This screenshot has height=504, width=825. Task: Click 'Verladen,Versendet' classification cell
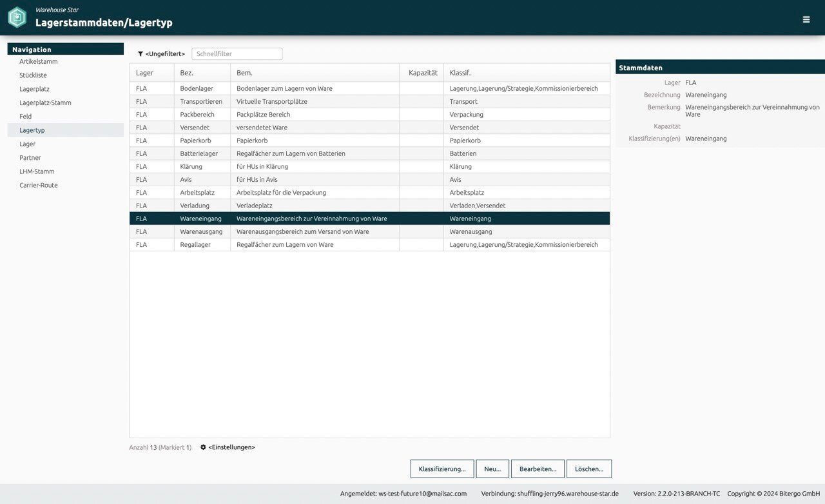527,206
